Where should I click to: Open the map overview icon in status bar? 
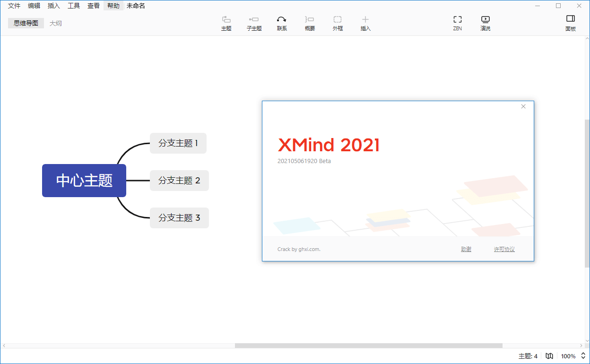[549, 356]
